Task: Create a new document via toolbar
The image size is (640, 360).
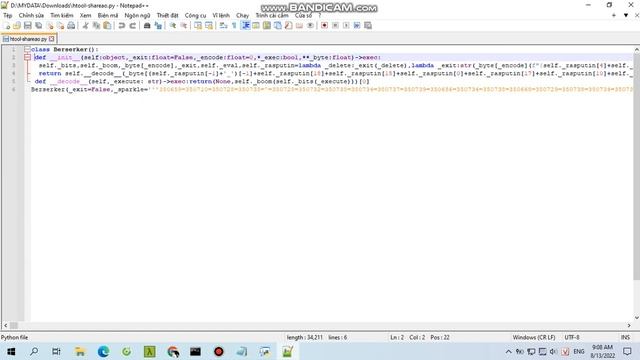Action: tap(6, 25)
